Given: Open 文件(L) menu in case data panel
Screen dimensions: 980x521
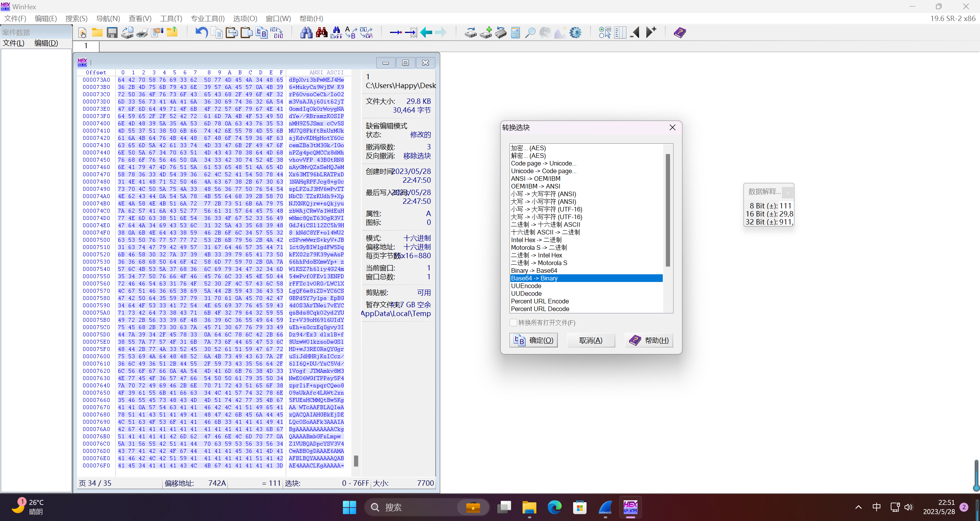Looking at the screenshot, I should [x=13, y=43].
